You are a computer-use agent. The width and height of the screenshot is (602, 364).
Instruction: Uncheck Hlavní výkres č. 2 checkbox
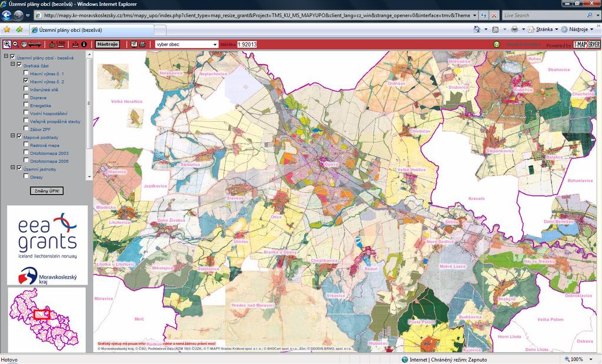[26, 81]
